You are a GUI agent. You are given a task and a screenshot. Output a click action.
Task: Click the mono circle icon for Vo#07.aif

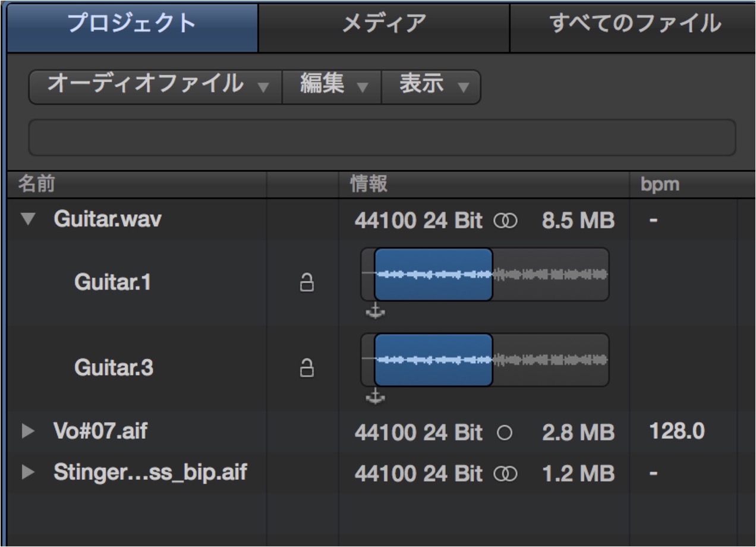[x=504, y=433]
